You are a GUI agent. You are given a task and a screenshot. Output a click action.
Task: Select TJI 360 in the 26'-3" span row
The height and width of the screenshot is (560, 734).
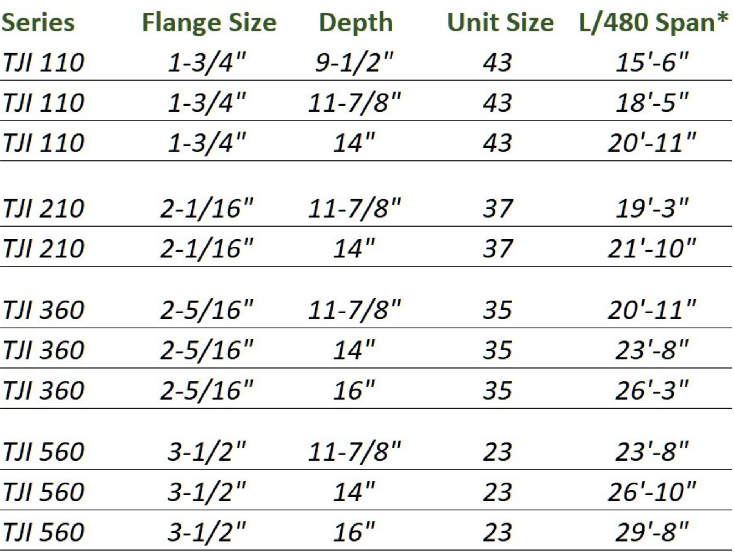[43, 390]
